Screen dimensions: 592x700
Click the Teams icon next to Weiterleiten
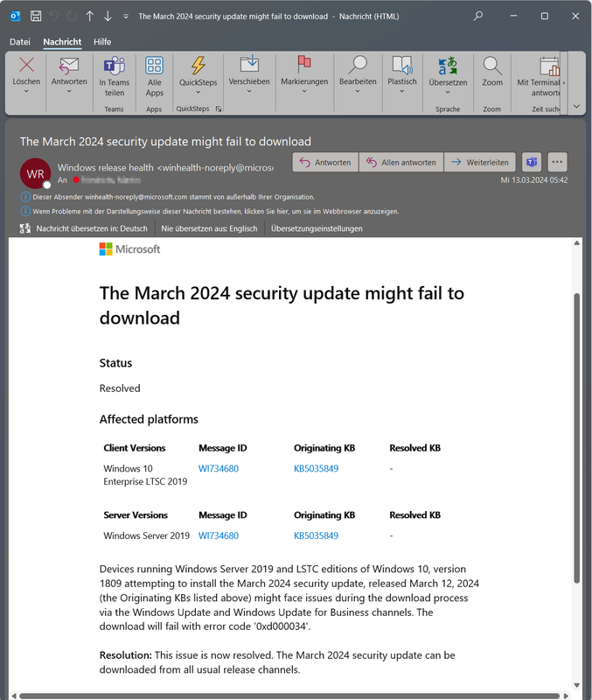pos(532,162)
